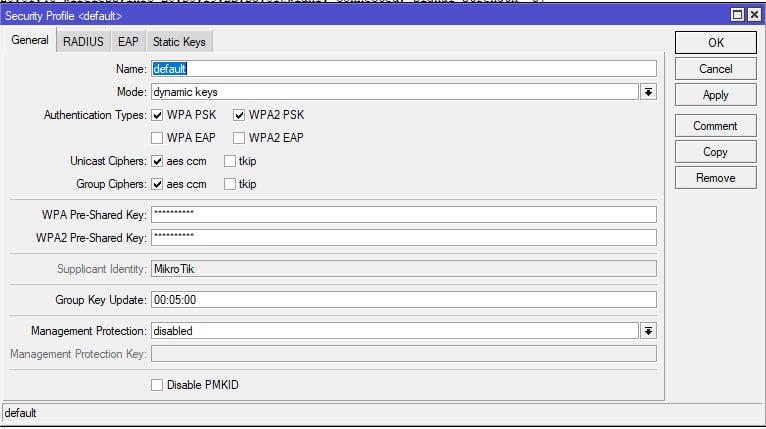
Task: Click the status bar text default
Action: pyautogui.click(x=21, y=413)
